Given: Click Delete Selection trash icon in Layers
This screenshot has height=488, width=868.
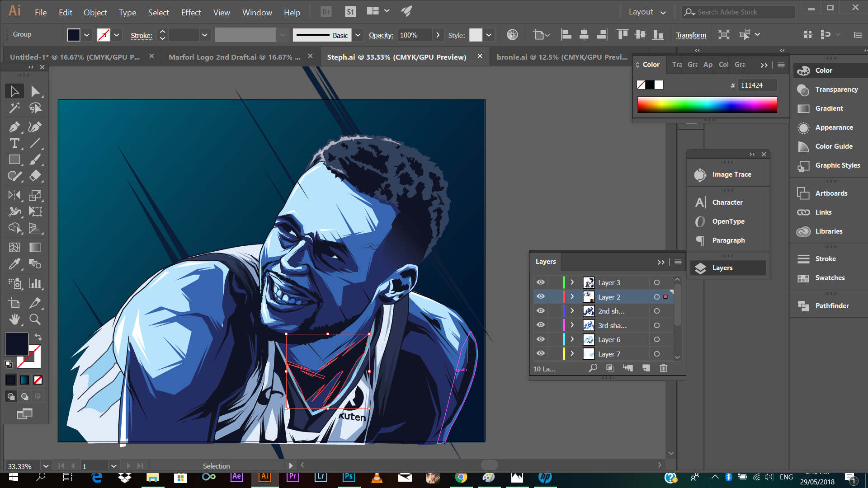Looking at the screenshot, I should (663, 368).
